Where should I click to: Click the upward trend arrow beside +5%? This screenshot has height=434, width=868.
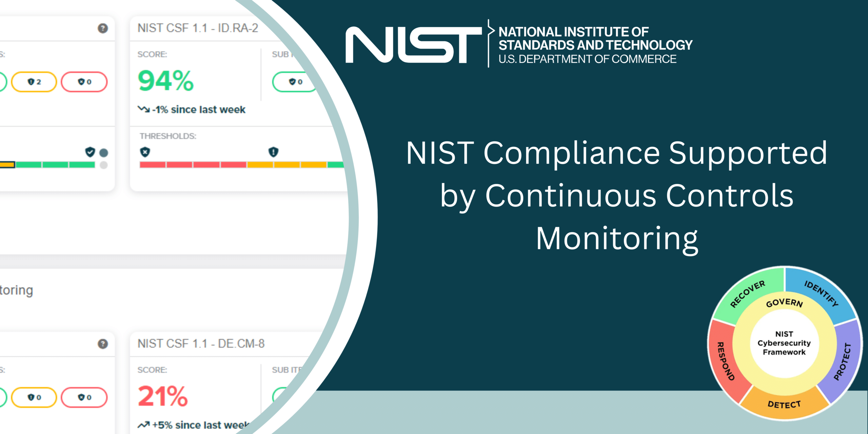(143, 425)
